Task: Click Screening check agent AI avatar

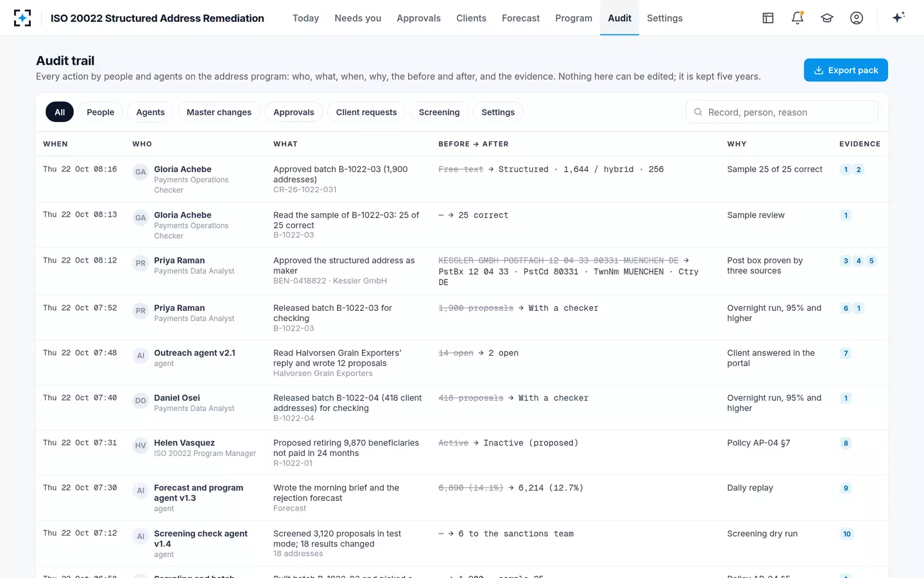Action: [x=141, y=536]
